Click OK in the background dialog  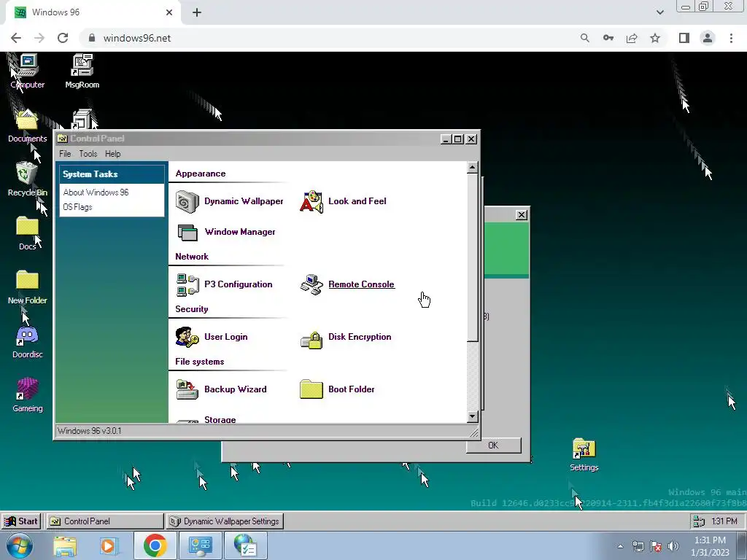pyautogui.click(x=494, y=446)
